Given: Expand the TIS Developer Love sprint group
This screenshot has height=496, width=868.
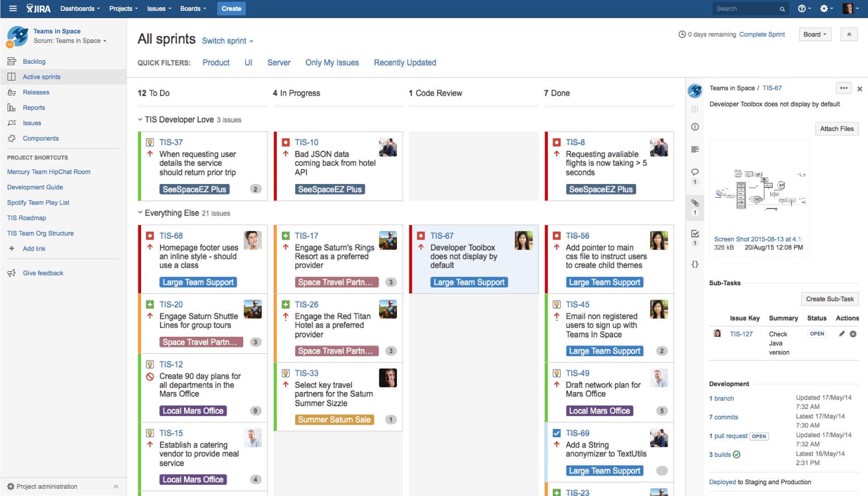Looking at the screenshot, I should click(x=141, y=120).
